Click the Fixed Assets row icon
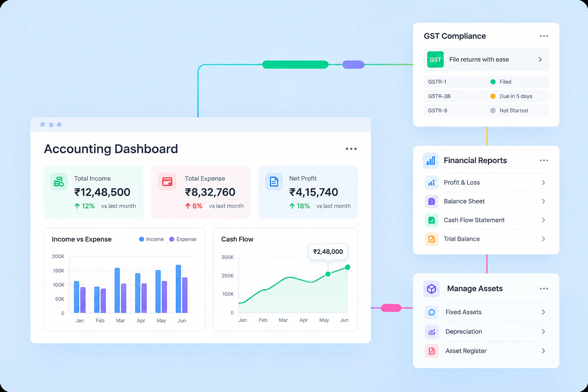The width and height of the screenshot is (588, 392). [x=432, y=312]
